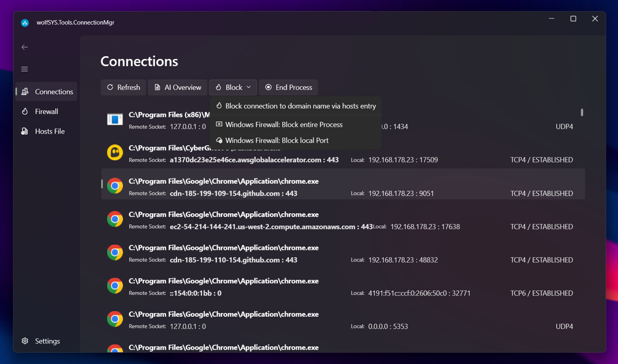Click the back arrow icon
Screen dimensions: 618x364
(24, 47)
